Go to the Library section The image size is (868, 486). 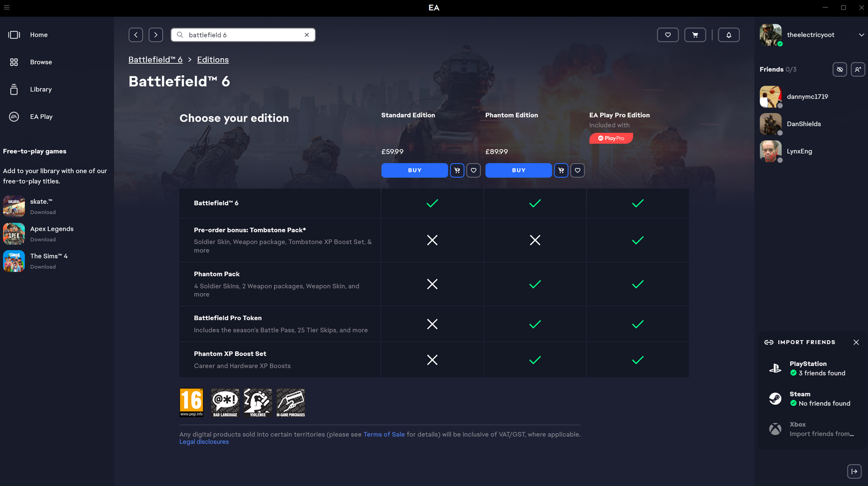tap(40, 90)
